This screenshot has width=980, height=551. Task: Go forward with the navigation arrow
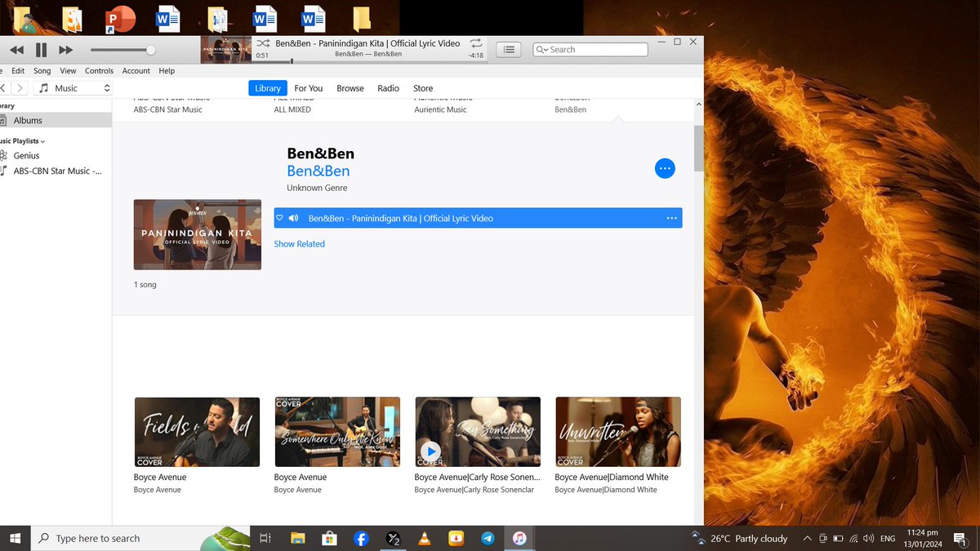pyautogui.click(x=20, y=88)
